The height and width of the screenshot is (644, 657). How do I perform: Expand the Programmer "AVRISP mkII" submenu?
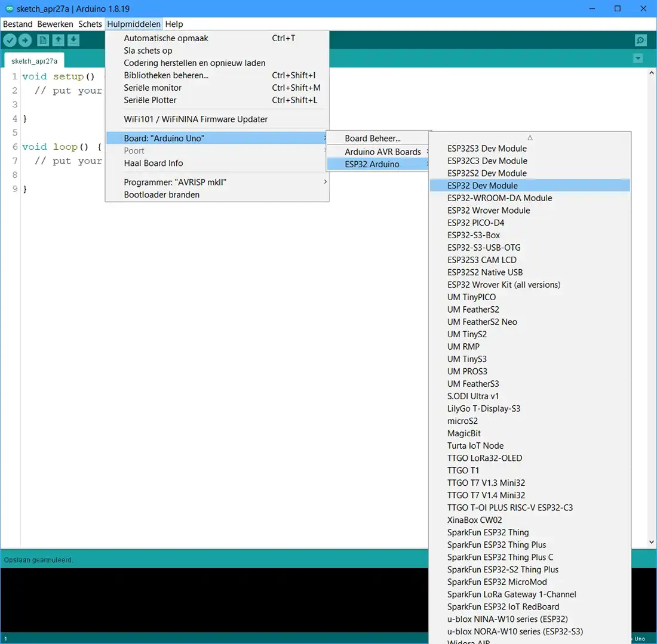pos(175,181)
